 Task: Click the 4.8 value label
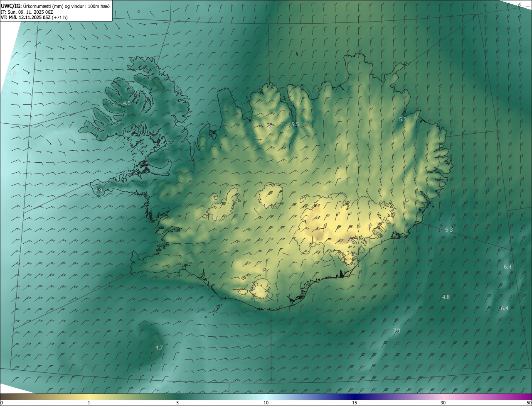446,297
